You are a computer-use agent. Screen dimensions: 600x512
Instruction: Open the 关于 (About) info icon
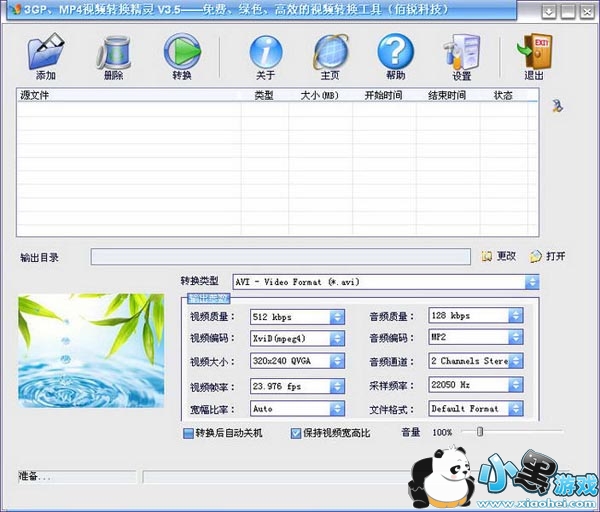[x=266, y=52]
